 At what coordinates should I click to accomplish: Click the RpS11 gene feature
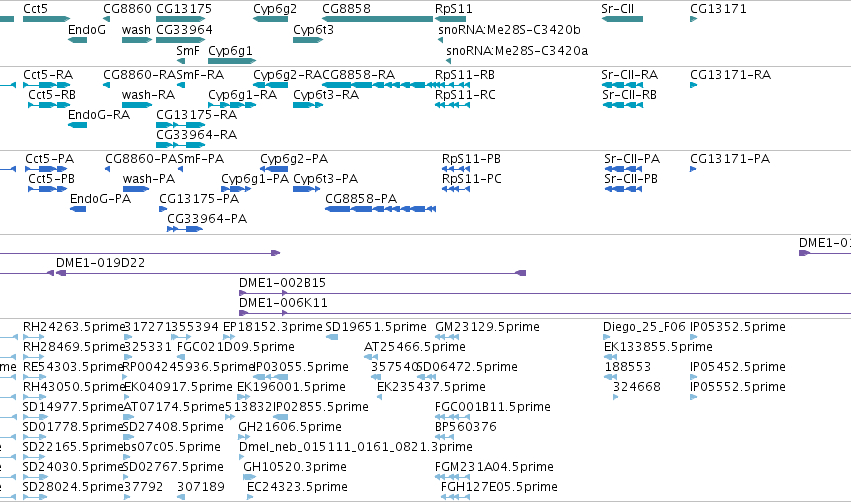(x=450, y=19)
